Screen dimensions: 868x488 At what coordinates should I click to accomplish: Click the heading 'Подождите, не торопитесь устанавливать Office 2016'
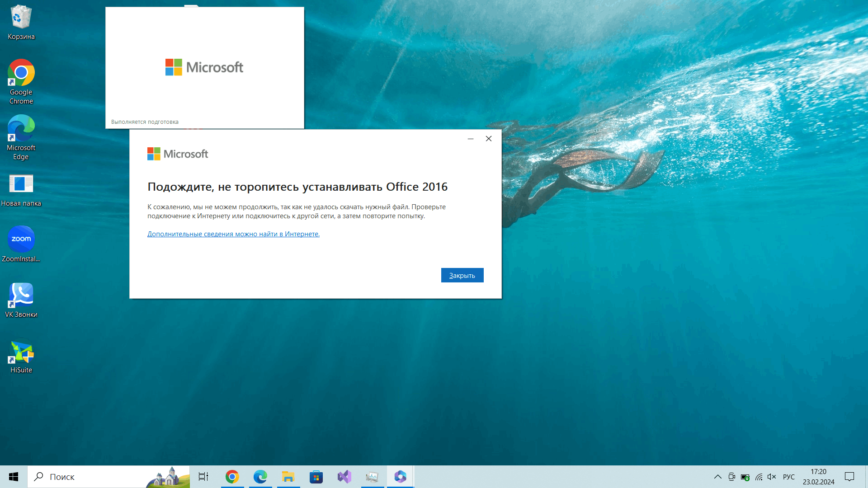(297, 187)
